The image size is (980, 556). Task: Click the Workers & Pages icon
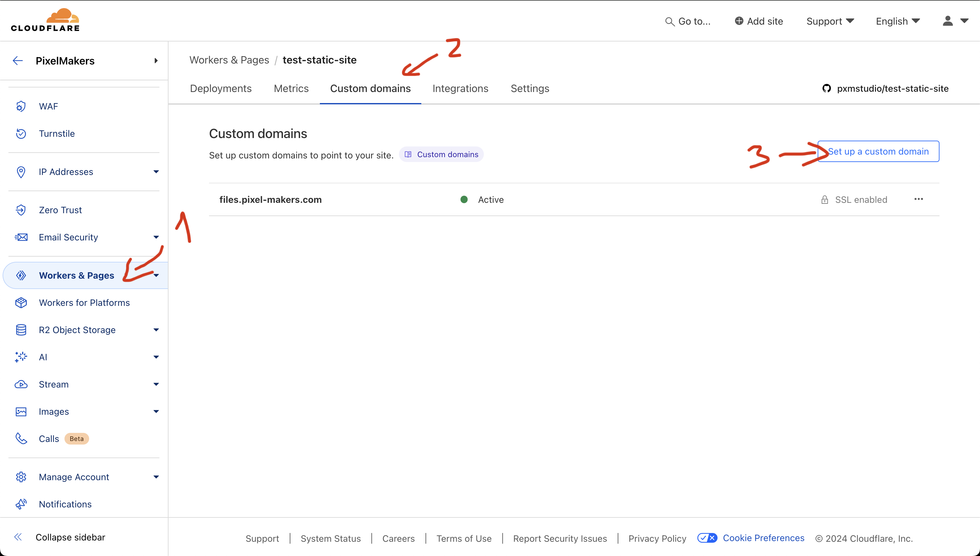pyautogui.click(x=21, y=275)
